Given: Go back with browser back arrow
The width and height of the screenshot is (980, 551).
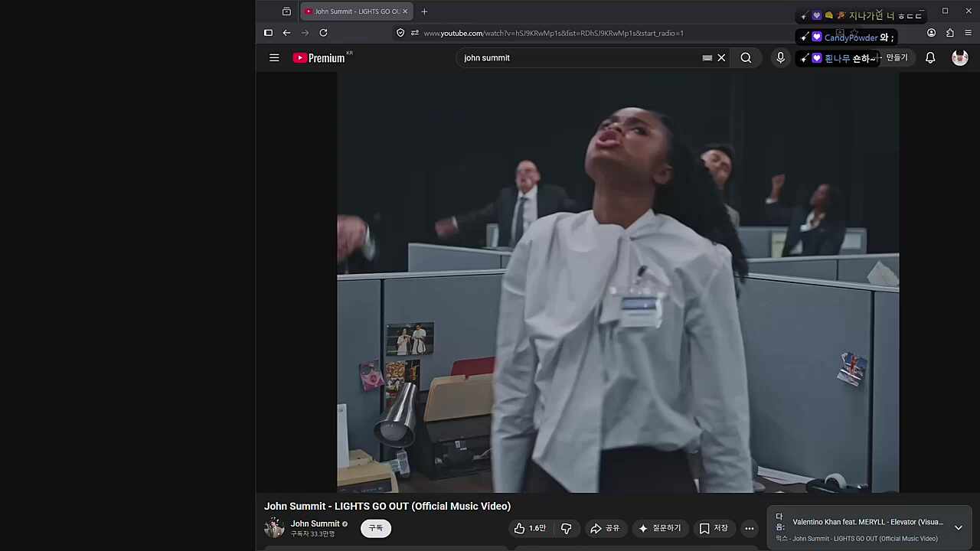Looking at the screenshot, I should click(x=286, y=33).
